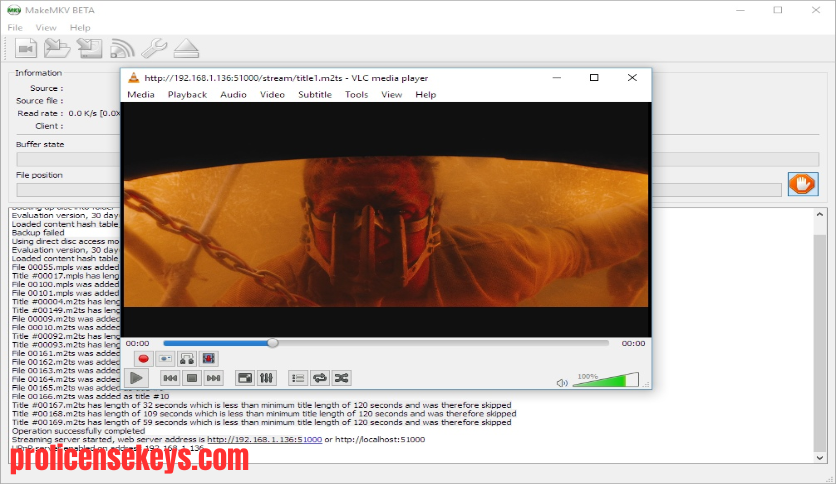Open the MakeMKV File menu
This screenshot has height=484, width=836.
[x=15, y=27]
